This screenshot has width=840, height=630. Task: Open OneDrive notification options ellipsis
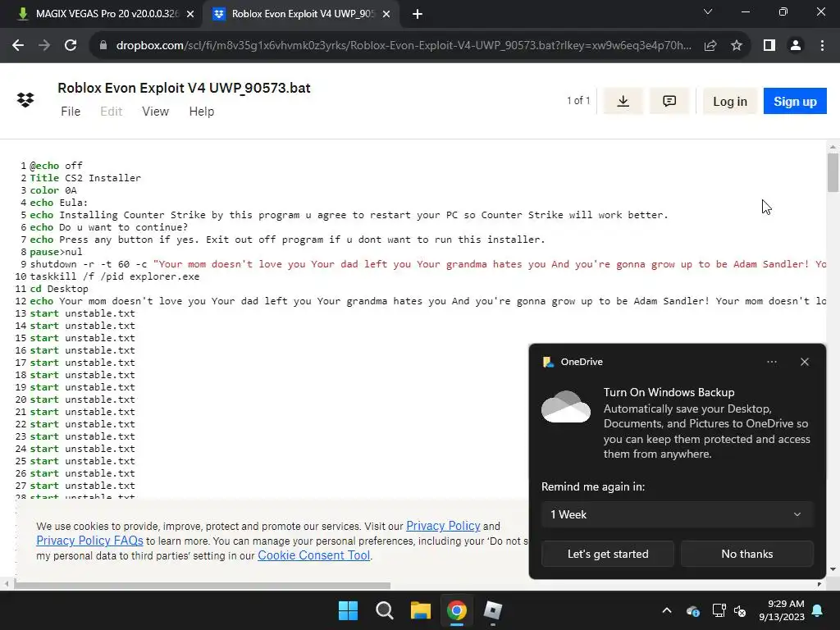click(771, 362)
